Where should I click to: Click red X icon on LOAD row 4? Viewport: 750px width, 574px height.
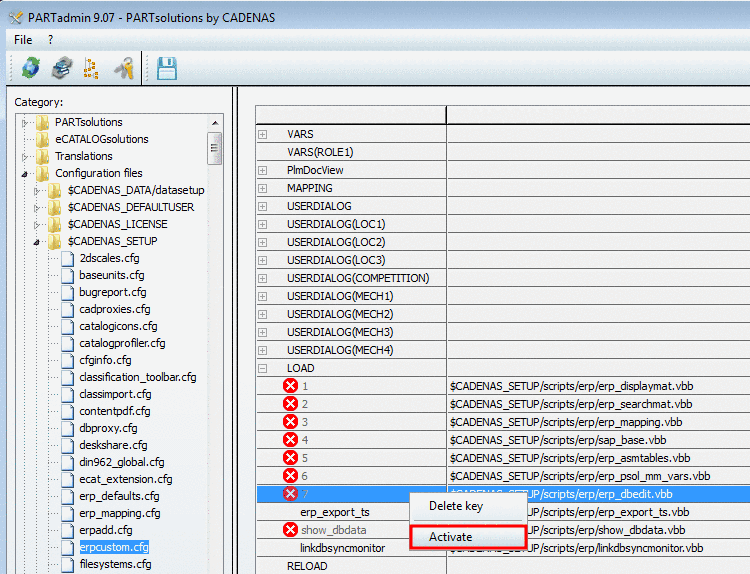[x=290, y=440]
